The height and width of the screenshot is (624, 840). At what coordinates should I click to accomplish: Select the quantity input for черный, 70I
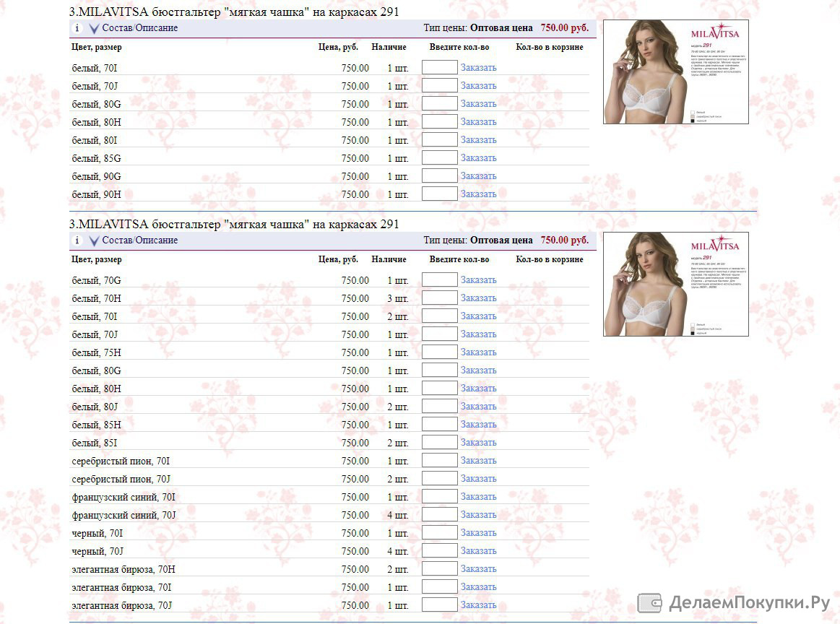[x=439, y=532]
